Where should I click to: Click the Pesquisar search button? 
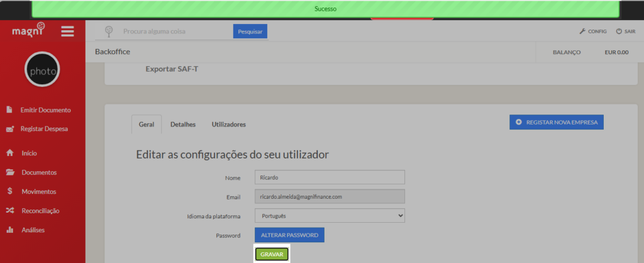click(250, 31)
